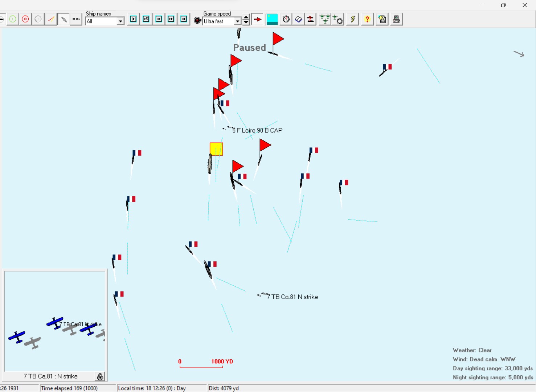536x392 pixels.
Task: Restore down the game window
Action: (x=503, y=5)
